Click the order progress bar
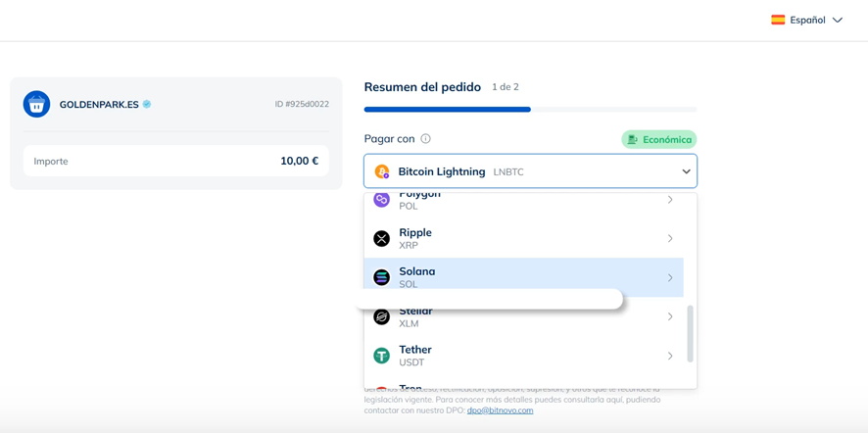Screen dimensions: 868x433 pyautogui.click(x=530, y=109)
